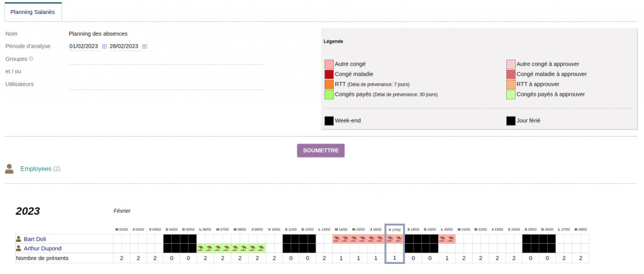Open the Employees group link
This screenshot has width=644, height=274.
(36, 169)
